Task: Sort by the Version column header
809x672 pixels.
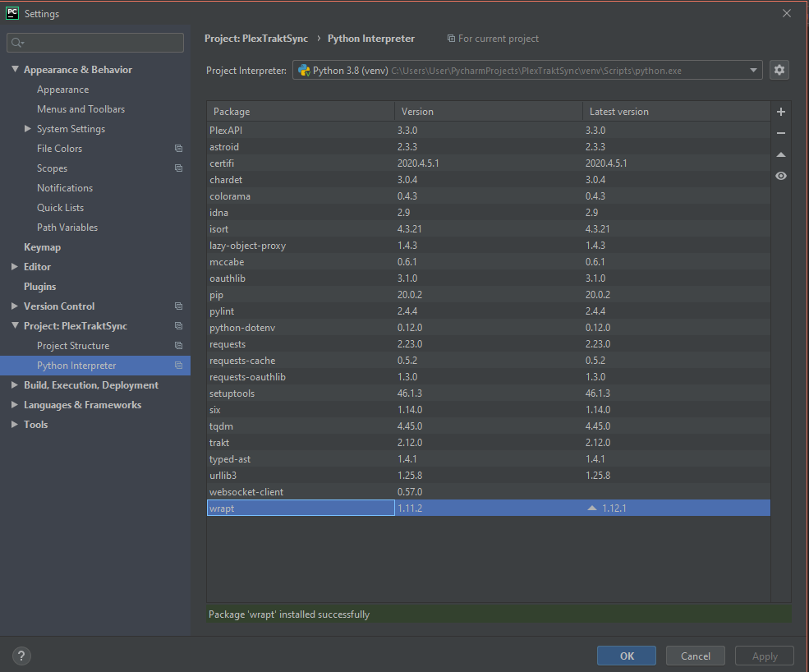Action: tap(489, 112)
